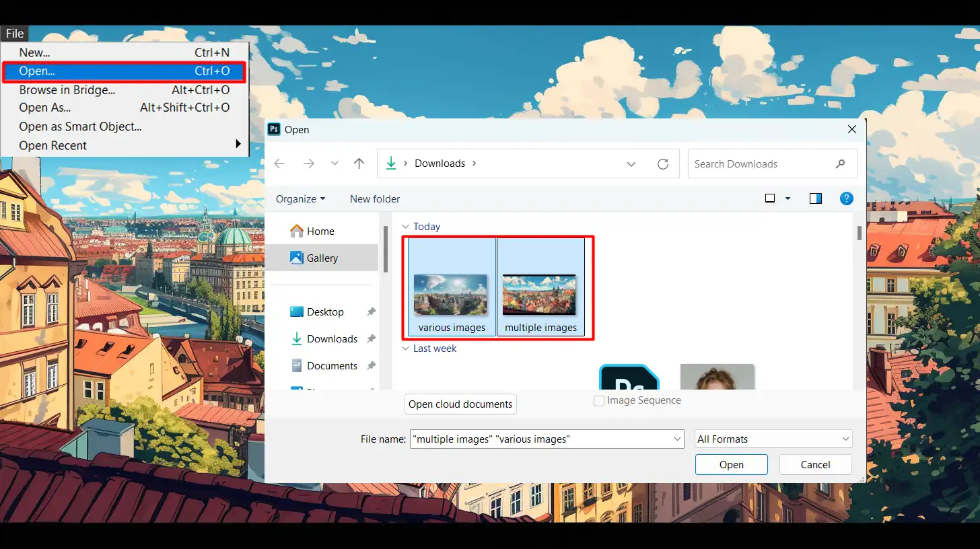This screenshot has height=549, width=980.
Task: Go forward with the right arrow button
Action: coord(309,163)
